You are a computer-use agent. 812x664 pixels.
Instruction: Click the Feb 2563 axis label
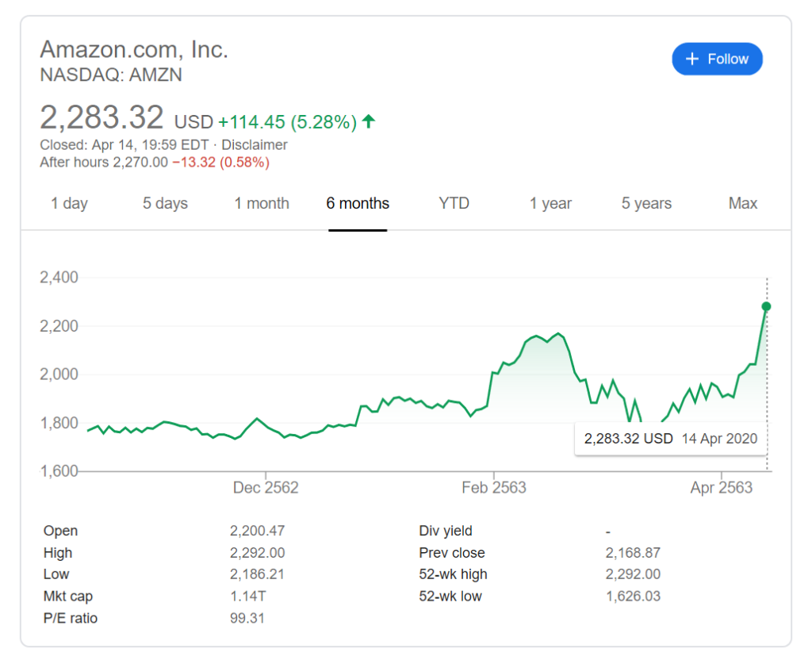(x=494, y=488)
